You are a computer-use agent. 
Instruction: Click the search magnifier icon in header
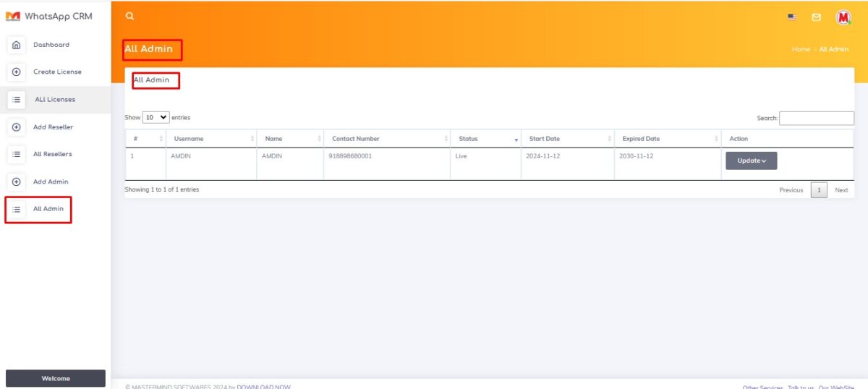tap(129, 16)
